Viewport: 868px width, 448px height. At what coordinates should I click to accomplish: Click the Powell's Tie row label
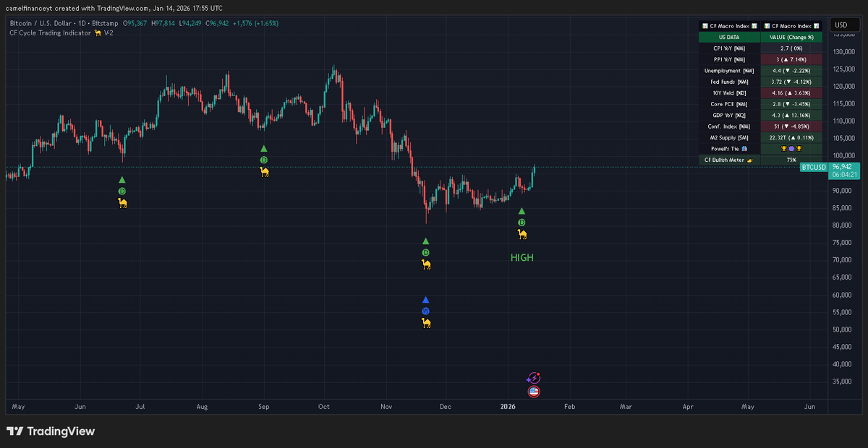click(x=729, y=148)
